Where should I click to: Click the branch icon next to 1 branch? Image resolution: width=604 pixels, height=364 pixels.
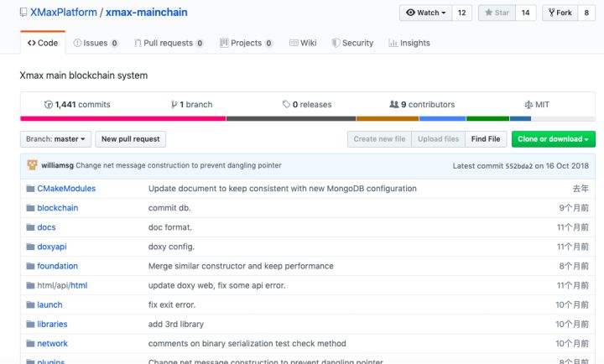174,104
